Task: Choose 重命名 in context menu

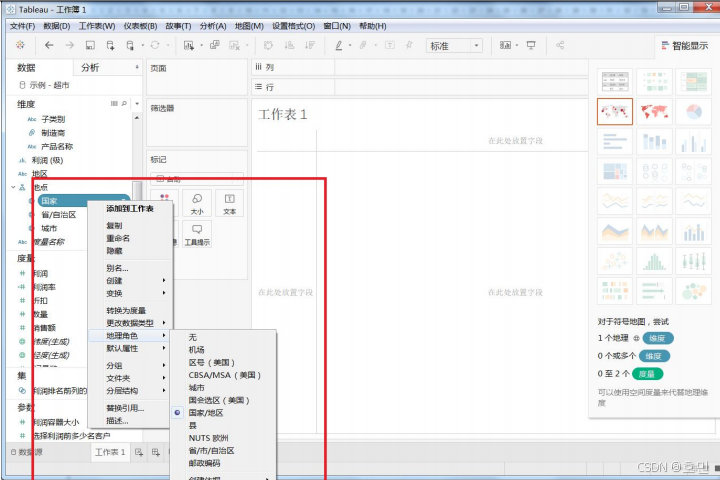Action: [x=118, y=238]
